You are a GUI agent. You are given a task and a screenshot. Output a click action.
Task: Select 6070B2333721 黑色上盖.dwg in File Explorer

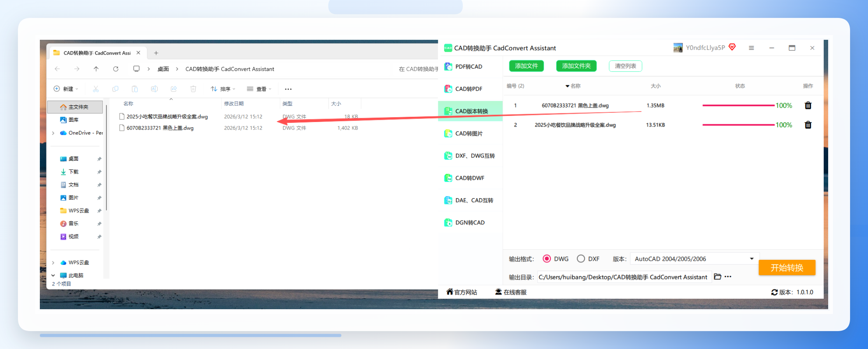point(160,128)
